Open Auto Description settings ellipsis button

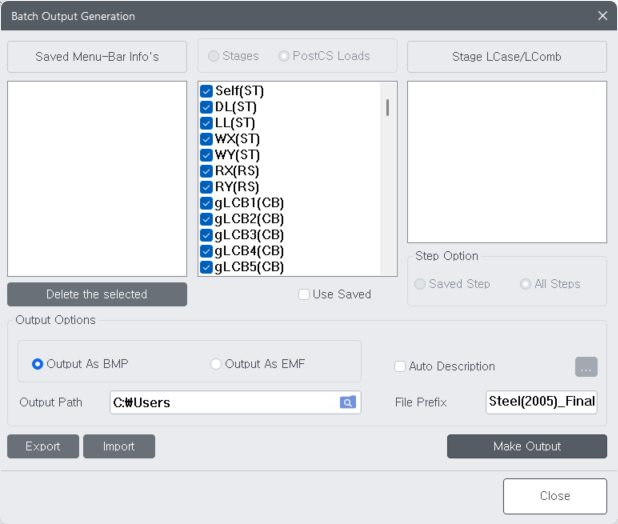(586, 367)
